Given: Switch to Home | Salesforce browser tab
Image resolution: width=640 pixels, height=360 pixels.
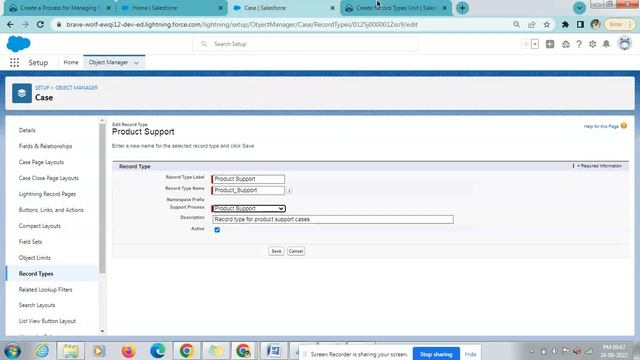Looking at the screenshot, I should 171,8.
